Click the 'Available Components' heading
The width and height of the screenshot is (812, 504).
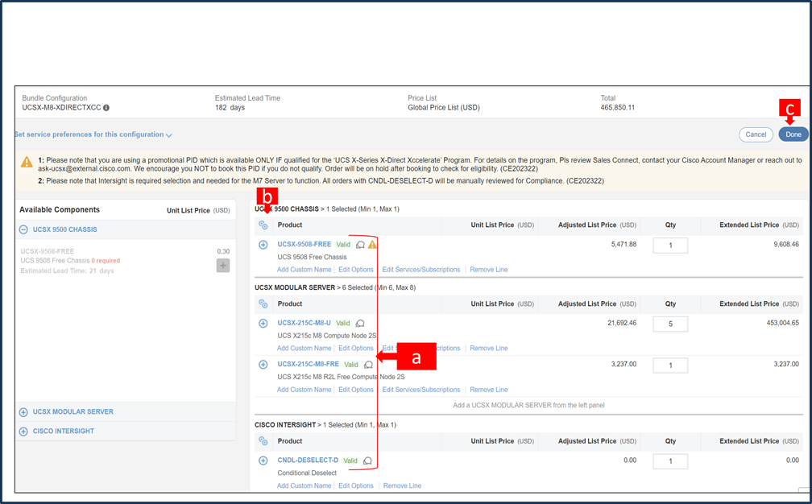60,209
